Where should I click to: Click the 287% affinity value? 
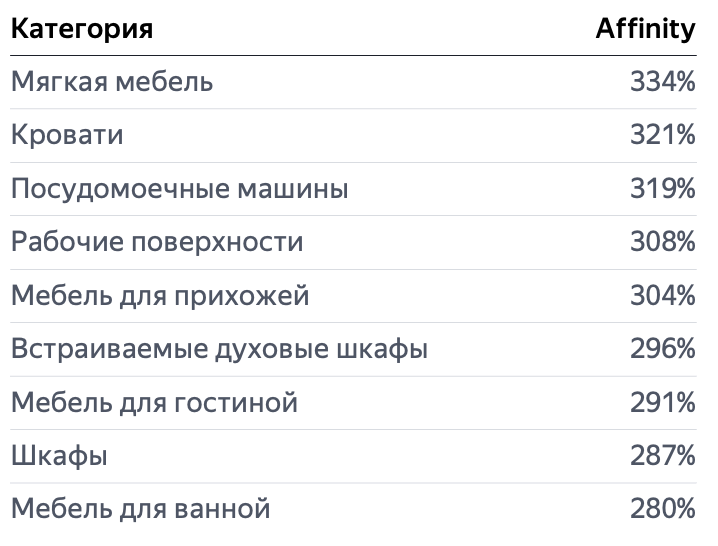[x=663, y=456]
